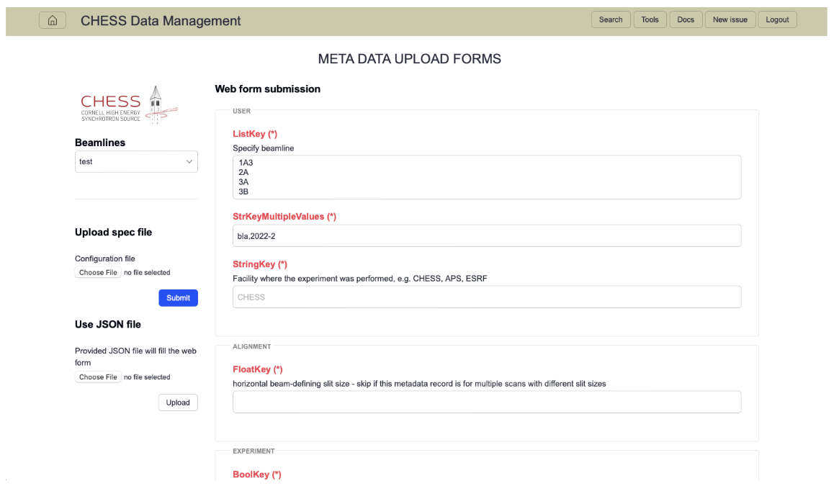This screenshot has width=834, height=504.
Task: Click the CHESS Data Management title
Action: pyautogui.click(x=161, y=21)
